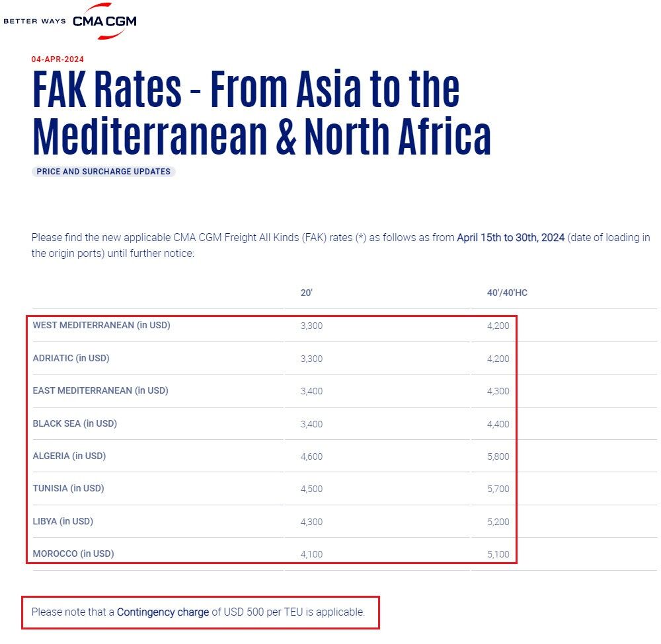Click the Algeria 40' rate 5,800
The image size is (661, 644).
[x=498, y=456]
